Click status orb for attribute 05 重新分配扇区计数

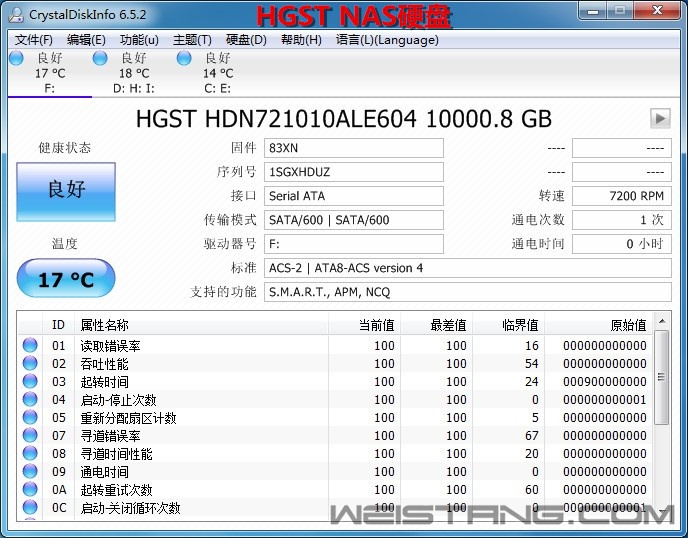[x=30, y=418]
